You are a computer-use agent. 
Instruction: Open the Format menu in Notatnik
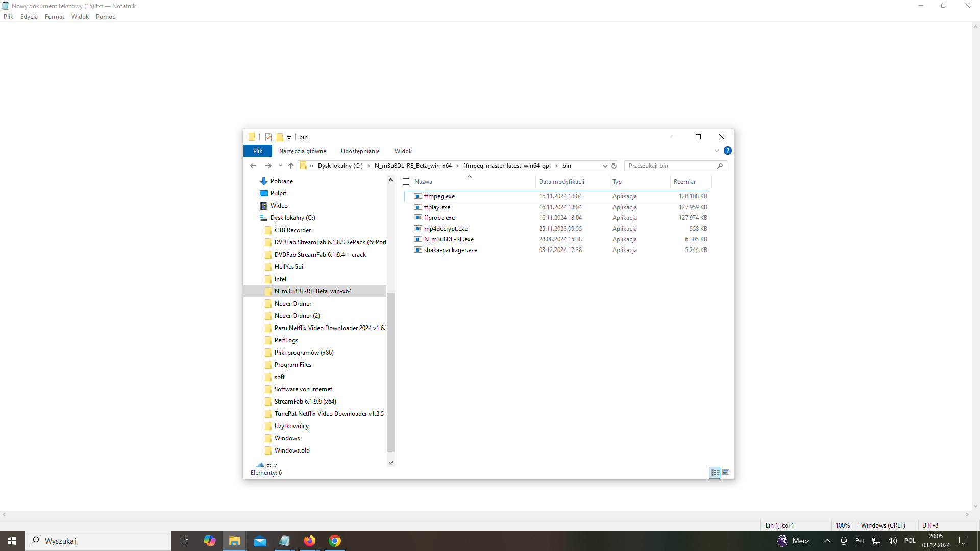pos(54,17)
